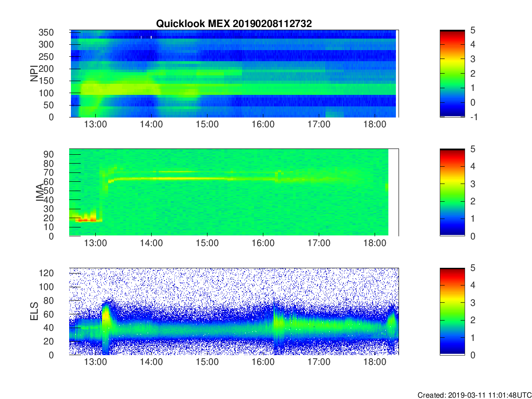Click the 14:00 label under the ELS panel
Screen dimensions: 532x399
[x=152, y=363]
